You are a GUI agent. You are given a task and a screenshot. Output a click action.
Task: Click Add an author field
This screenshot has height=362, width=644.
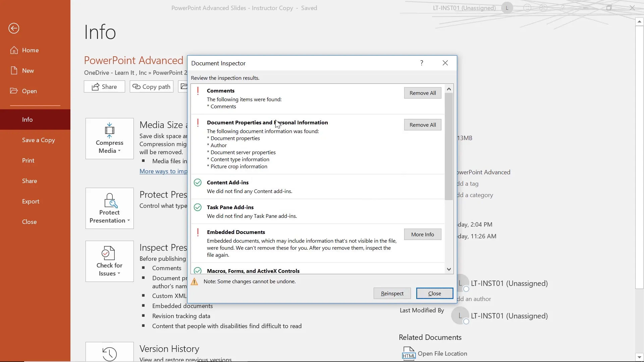tap(474, 299)
